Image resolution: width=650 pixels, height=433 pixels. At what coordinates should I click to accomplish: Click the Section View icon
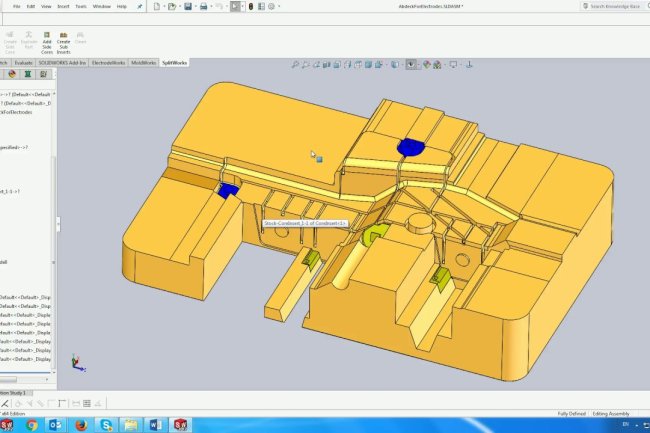327,65
